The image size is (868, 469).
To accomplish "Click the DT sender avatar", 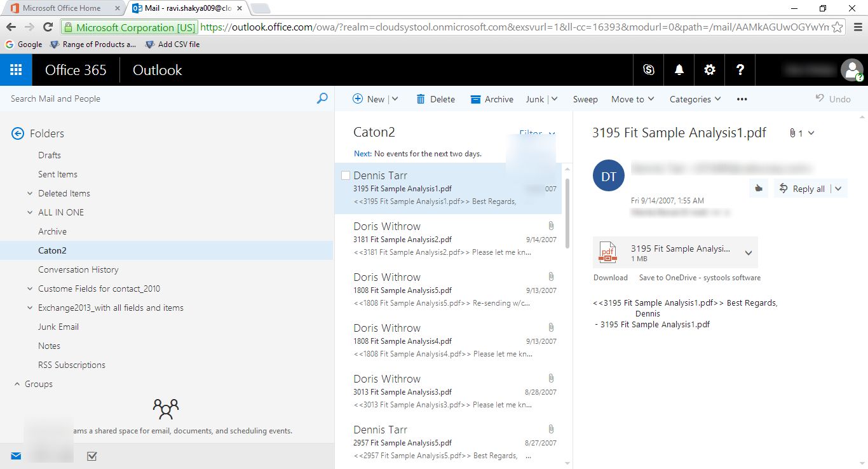I will coord(609,176).
